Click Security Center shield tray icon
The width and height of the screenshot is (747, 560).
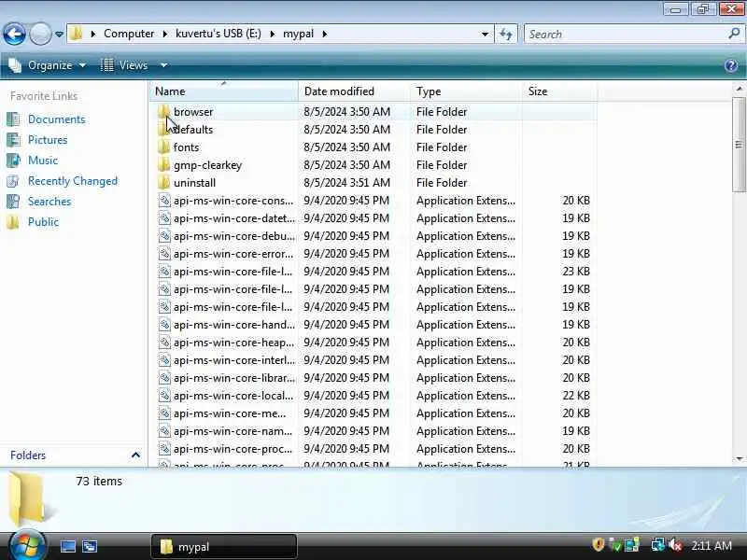tap(598, 545)
